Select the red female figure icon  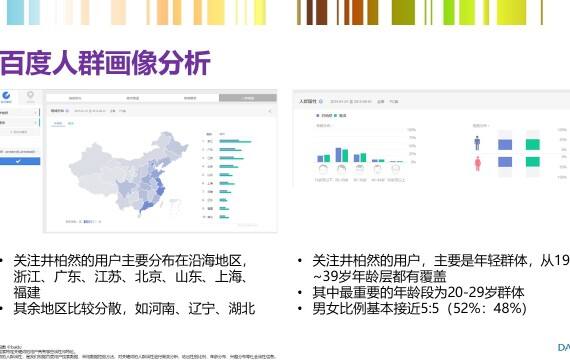pos(478,163)
